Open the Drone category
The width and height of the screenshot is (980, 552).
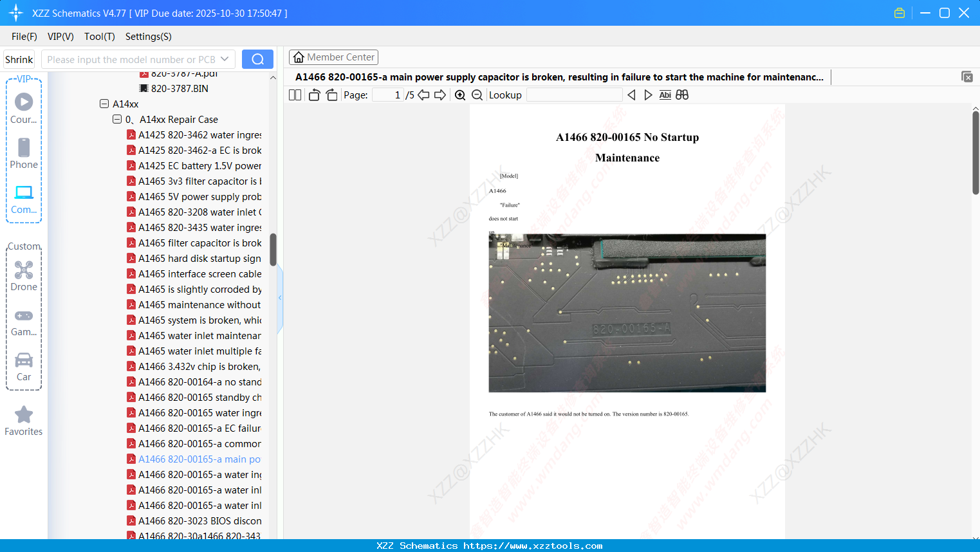[x=24, y=276]
